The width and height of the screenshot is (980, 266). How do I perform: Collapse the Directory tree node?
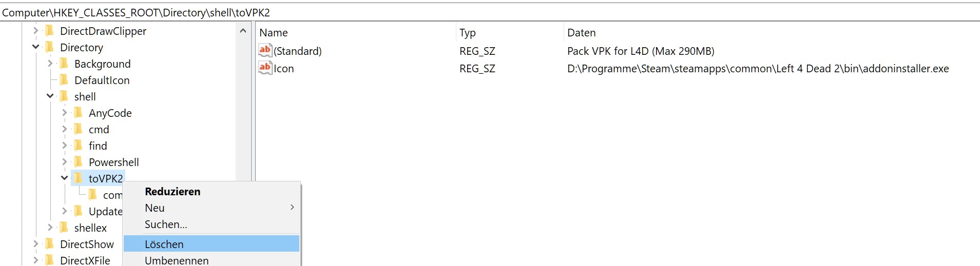pos(35,47)
